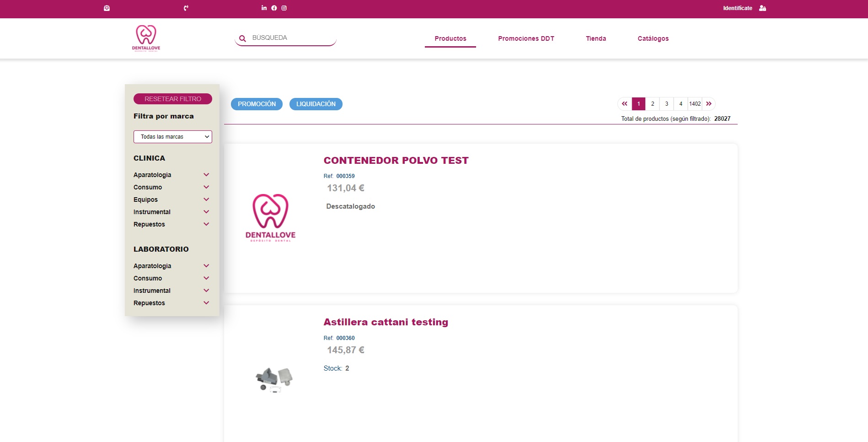Click the Filtra por marca heading
Image resolution: width=868 pixels, height=442 pixels.
[164, 116]
